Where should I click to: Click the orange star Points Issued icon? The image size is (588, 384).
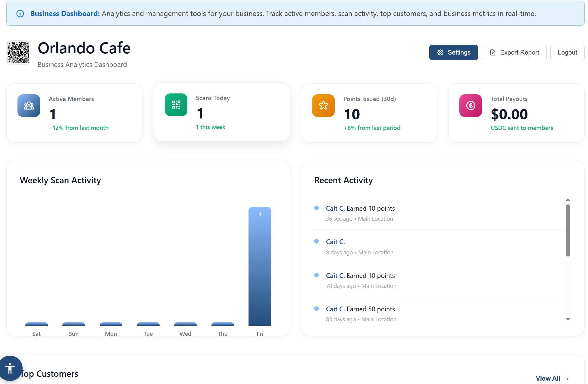[324, 105]
